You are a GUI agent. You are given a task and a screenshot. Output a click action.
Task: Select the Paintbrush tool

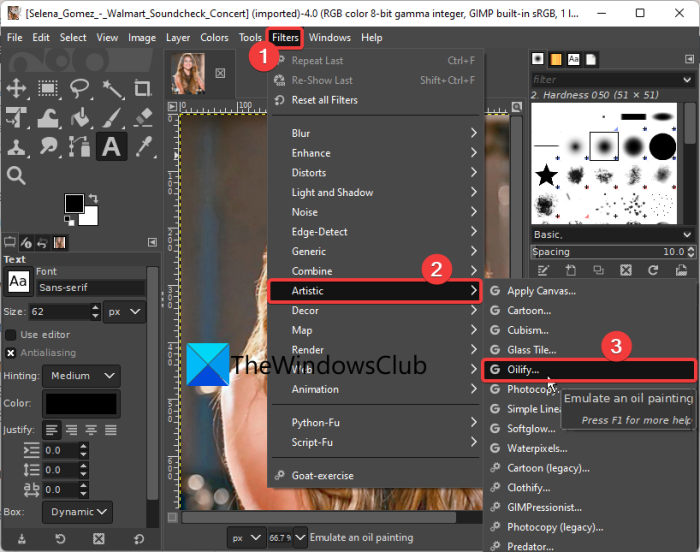point(112,118)
